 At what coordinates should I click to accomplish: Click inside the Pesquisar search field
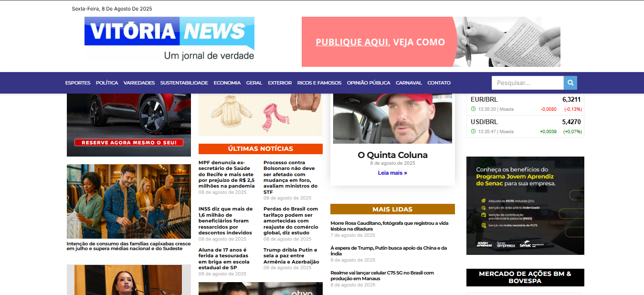pos(527,83)
